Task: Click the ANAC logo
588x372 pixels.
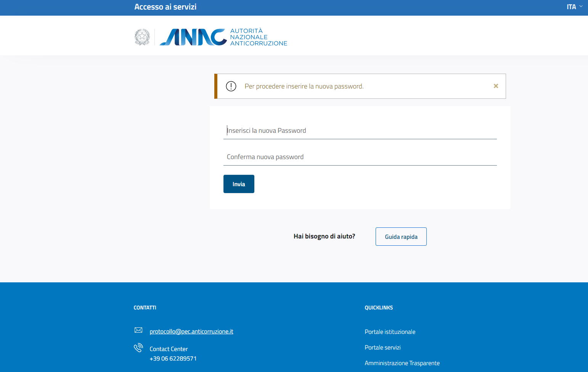Action: pyautogui.click(x=193, y=37)
